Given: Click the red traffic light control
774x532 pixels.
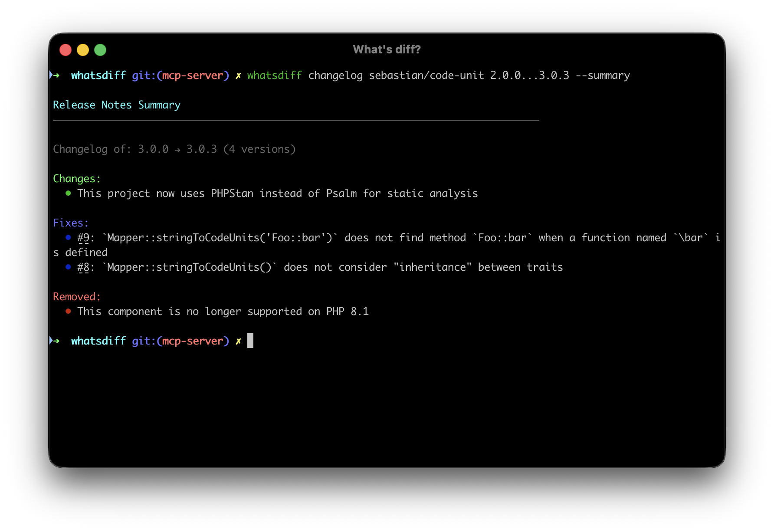Looking at the screenshot, I should [66, 50].
